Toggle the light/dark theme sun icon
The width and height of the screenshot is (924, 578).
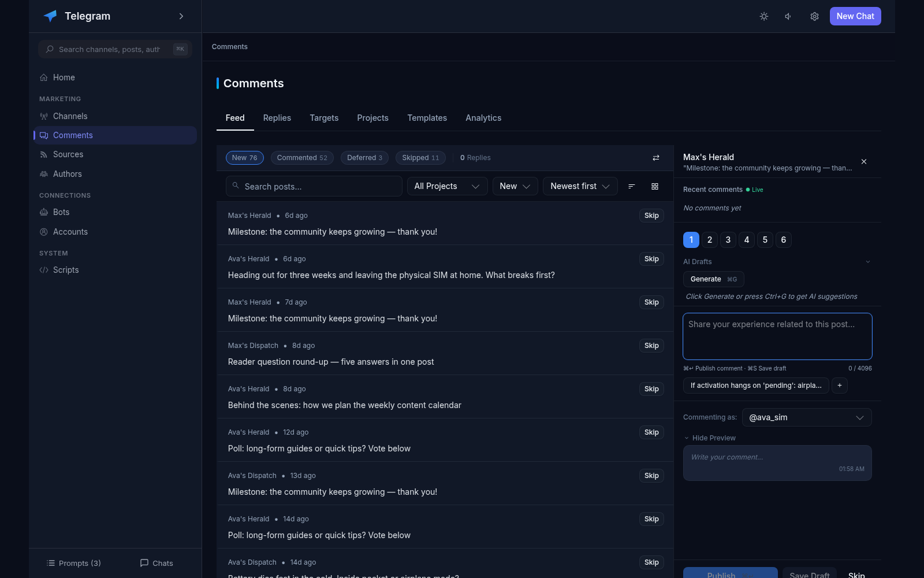(763, 16)
